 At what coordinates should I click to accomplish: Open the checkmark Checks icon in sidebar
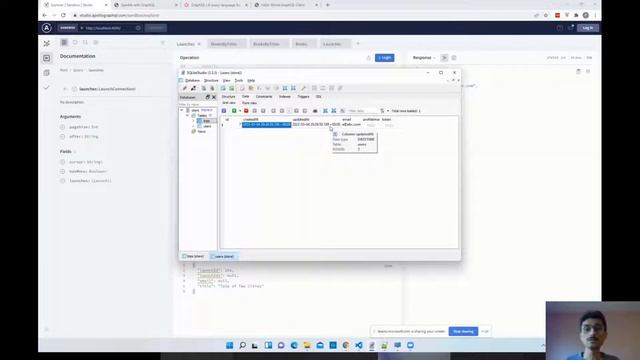[x=47, y=87]
